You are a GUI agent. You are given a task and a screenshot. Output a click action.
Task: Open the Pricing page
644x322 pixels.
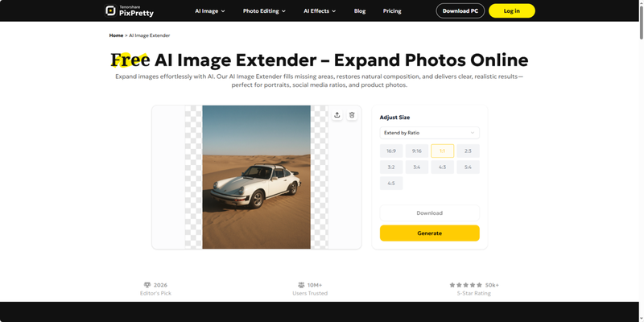[392, 11]
